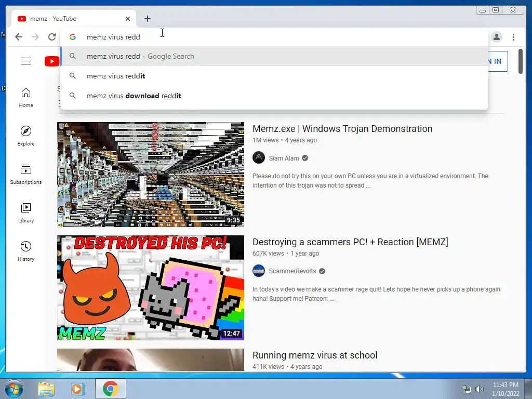Open a new browser tab
Image resolution: width=532 pixels, height=399 pixels.
pyautogui.click(x=147, y=19)
